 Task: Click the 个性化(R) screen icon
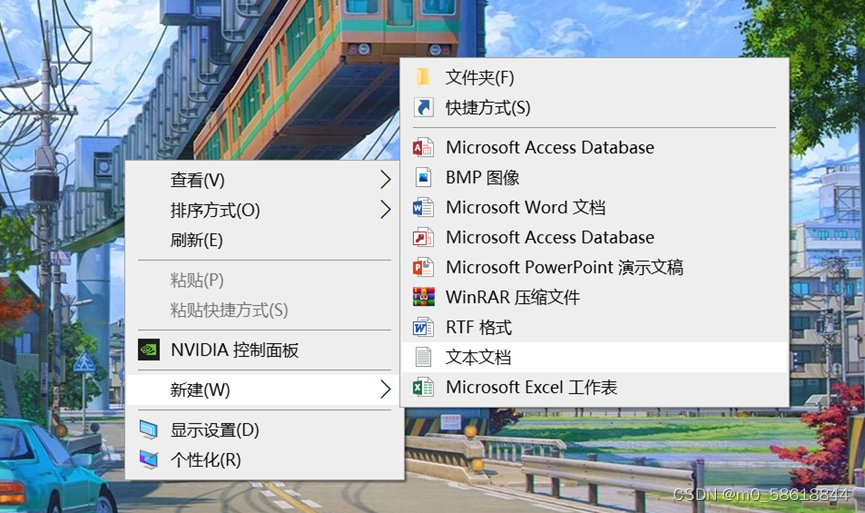click(148, 459)
